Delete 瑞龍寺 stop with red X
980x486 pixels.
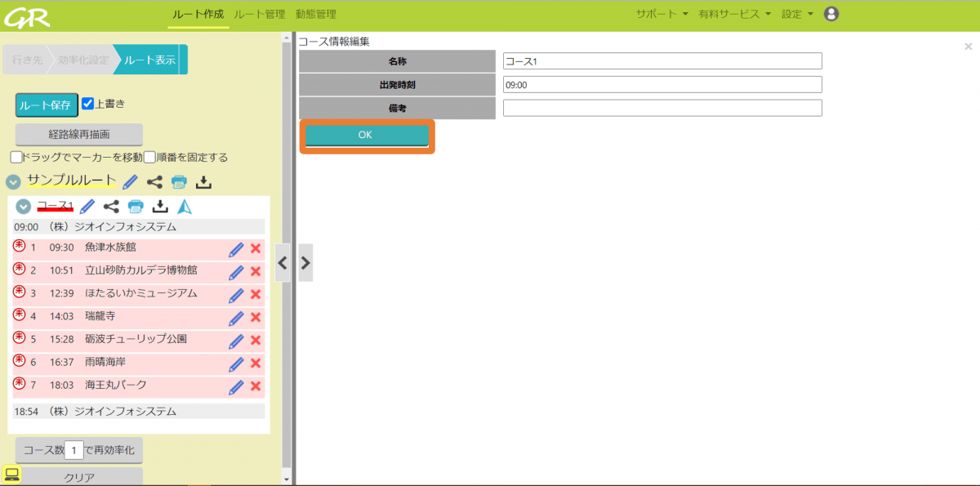[x=256, y=318]
